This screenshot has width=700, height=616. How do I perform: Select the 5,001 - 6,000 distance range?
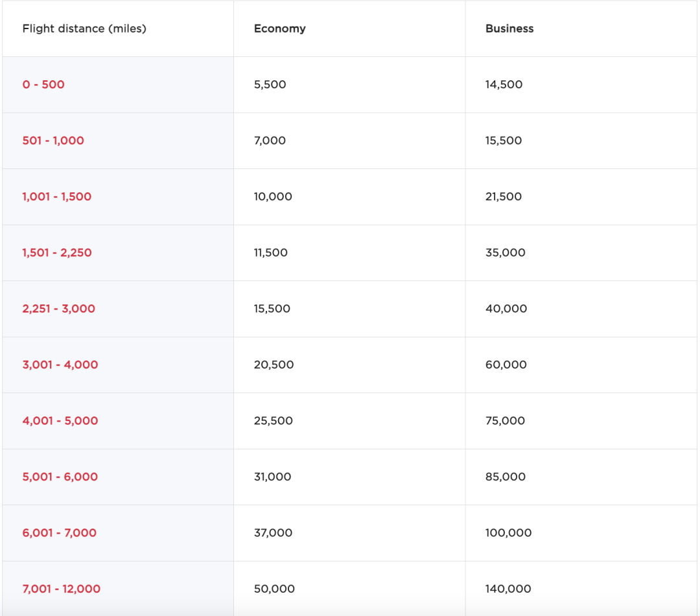[60, 477]
